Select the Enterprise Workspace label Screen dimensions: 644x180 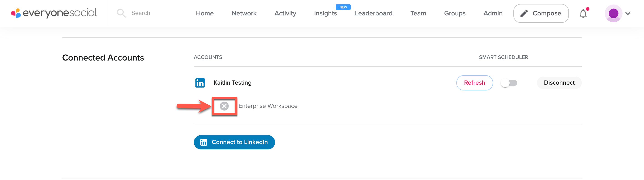tap(268, 106)
